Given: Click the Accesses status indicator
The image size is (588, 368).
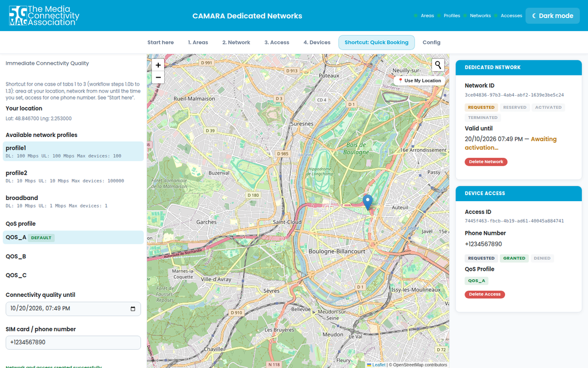Looking at the screenshot, I should (x=508, y=16).
